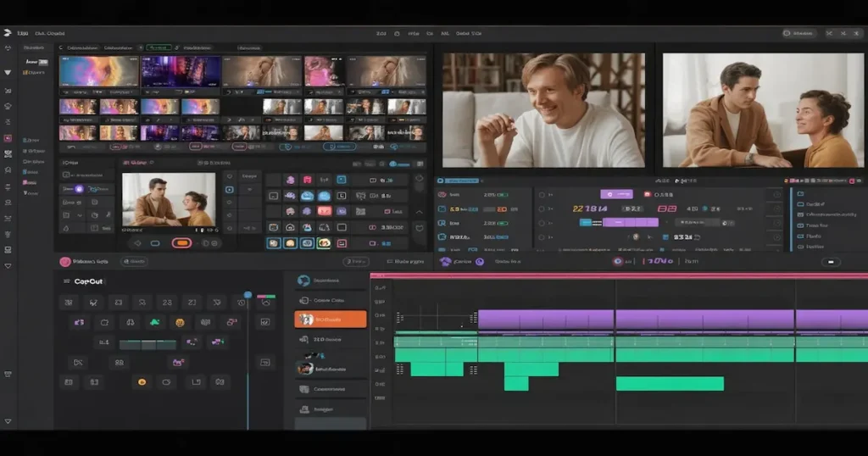Viewport: 868px width, 456px height.
Task: Switch to the green-outlined tab above media thumbnails
Action: (x=159, y=48)
